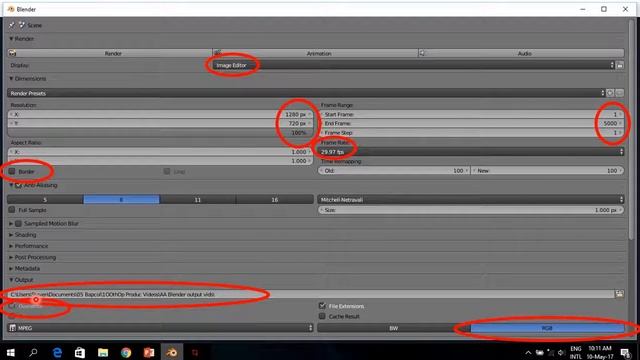
Task: Click time remapping Old field
Action: click(x=394, y=171)
